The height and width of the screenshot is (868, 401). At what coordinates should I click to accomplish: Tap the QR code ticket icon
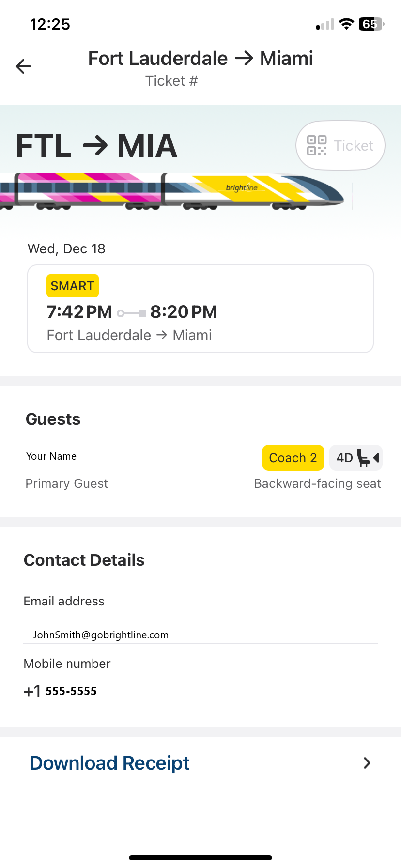pos(317,145)
